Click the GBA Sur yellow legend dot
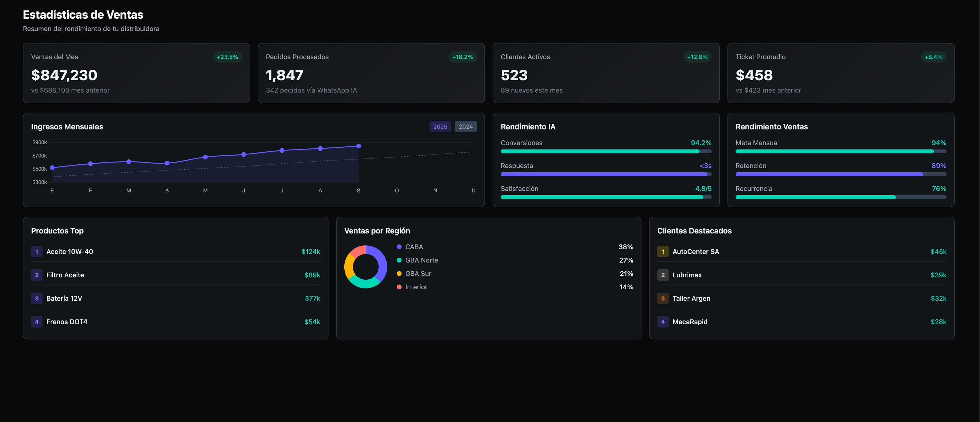 (399, 273)
